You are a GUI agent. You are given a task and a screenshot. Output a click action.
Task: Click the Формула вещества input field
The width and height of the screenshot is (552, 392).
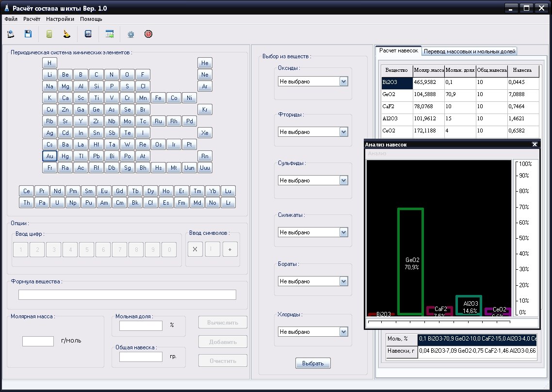coord(127,294)
